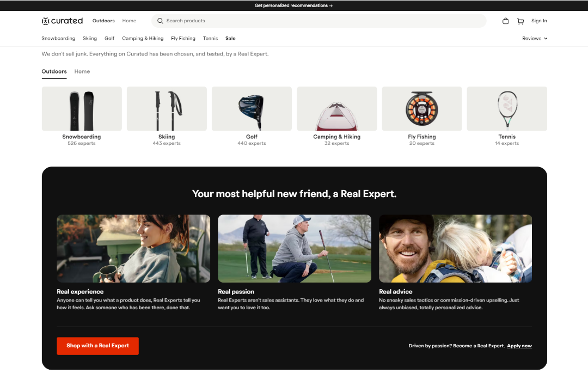Open the Sale menu item
This screenshot has height=380, width=588.
point(230,39)
